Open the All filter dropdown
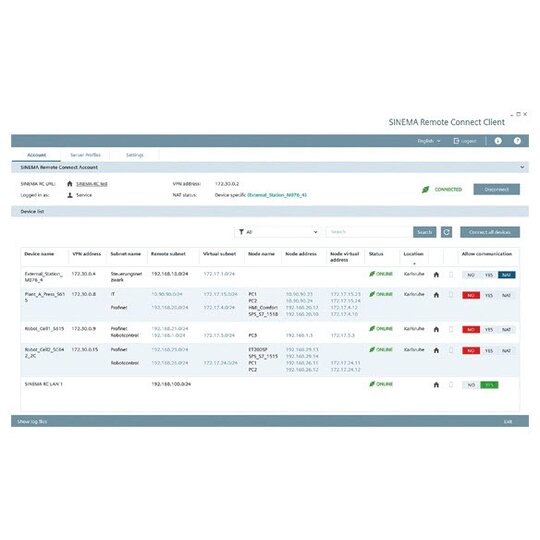 278,232
